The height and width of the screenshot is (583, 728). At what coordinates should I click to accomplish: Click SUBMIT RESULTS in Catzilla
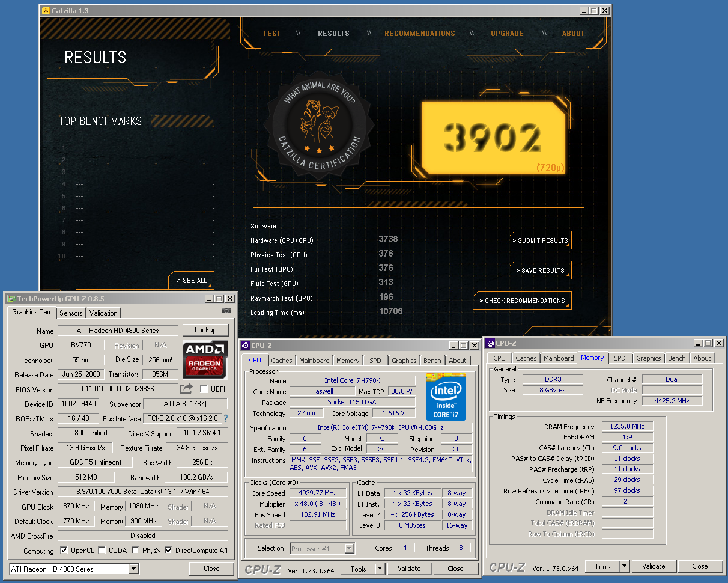[x=540, y=240]
